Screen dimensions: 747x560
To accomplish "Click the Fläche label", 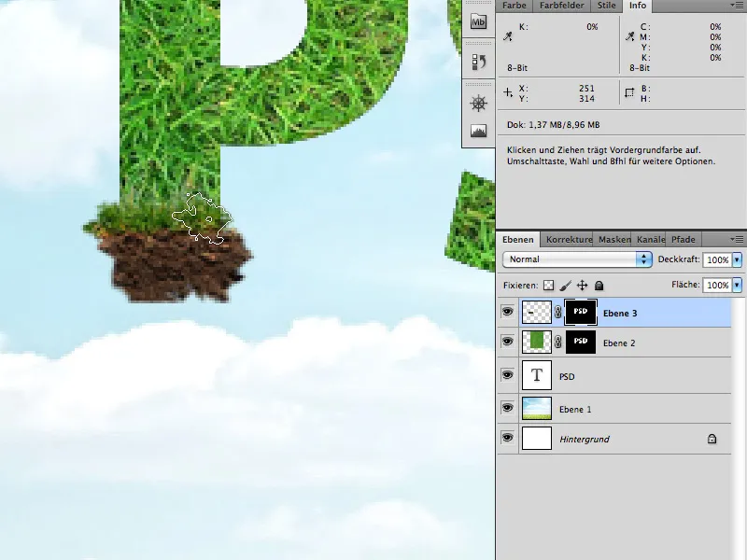I will pos(686,285).
